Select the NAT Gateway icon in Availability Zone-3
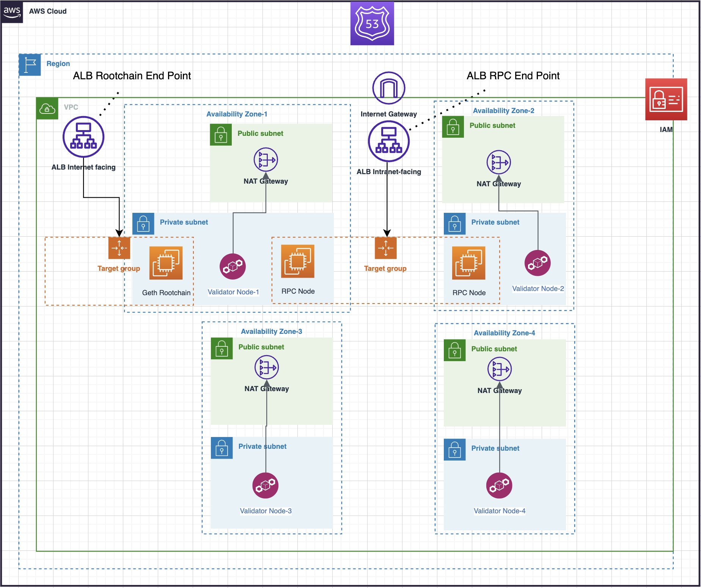701x588 pixels. 267,367
